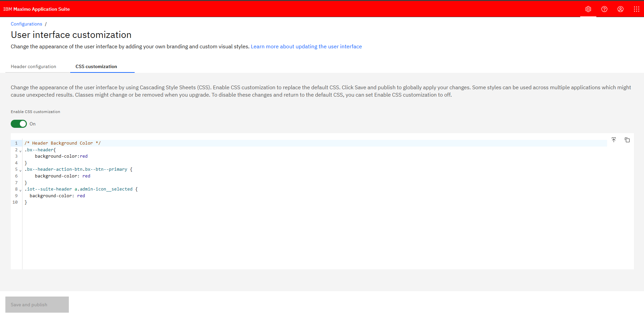Collapse the line 5 code fold arrow

[20, 170]
